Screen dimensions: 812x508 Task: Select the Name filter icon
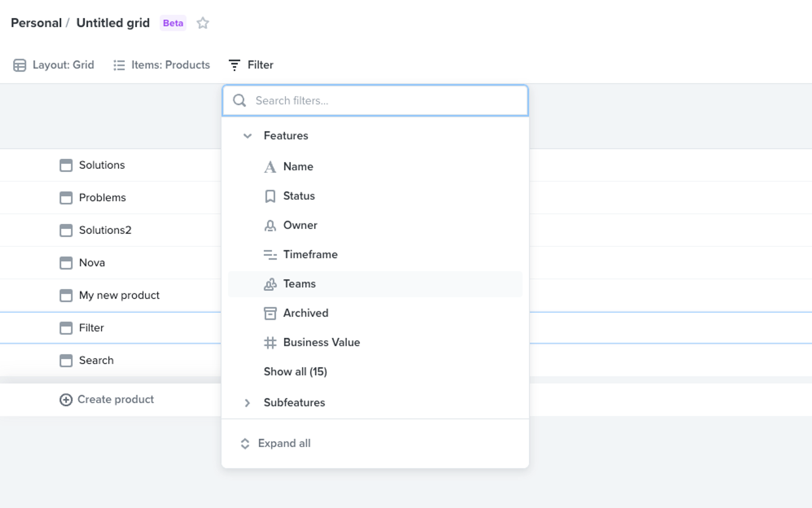click(x=270, y=166)
